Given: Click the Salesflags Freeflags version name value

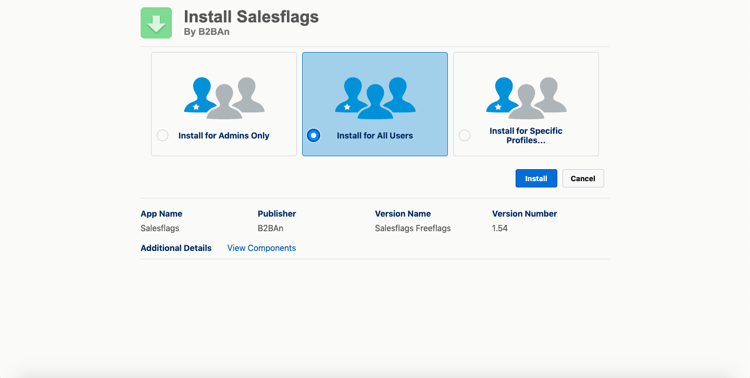Looking at the screenshot, I should pos(413,228).
